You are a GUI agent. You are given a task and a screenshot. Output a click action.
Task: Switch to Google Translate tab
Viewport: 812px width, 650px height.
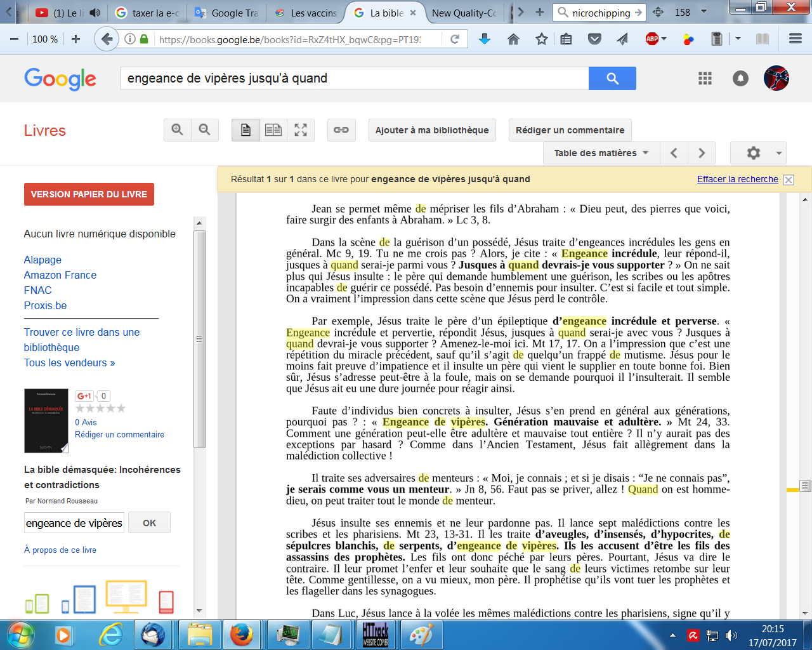(x=227, y=13)
